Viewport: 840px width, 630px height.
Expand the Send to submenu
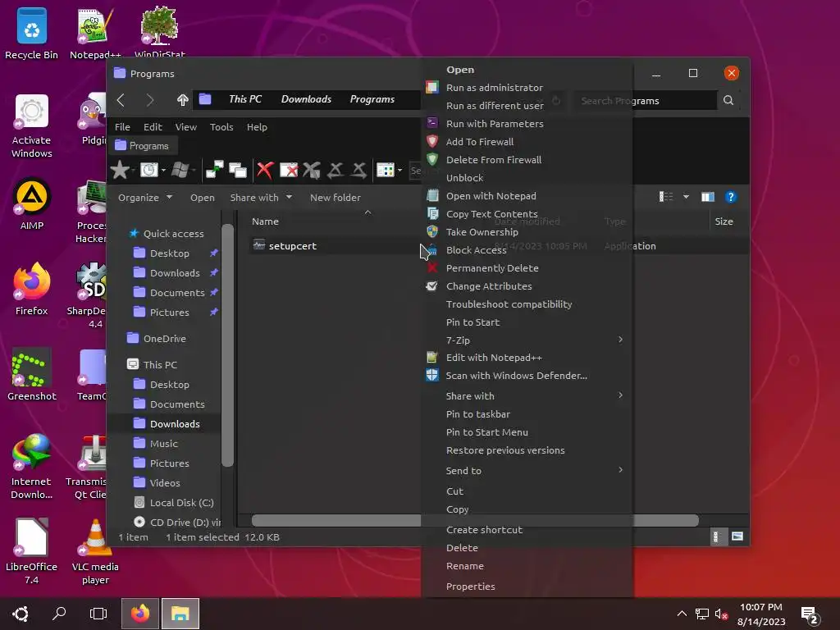529,470
